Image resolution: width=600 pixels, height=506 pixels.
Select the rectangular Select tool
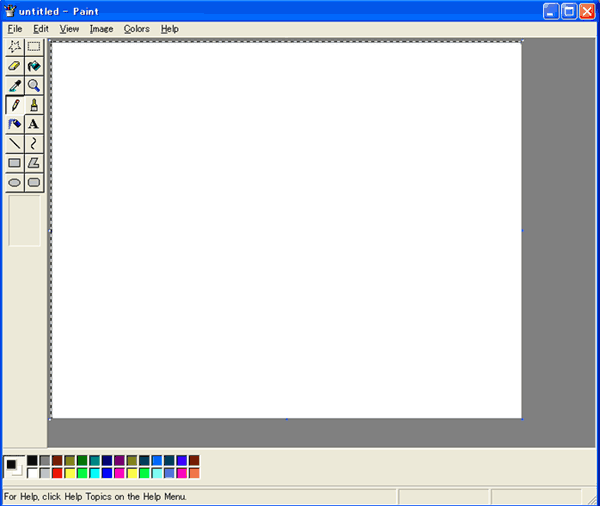34,47
